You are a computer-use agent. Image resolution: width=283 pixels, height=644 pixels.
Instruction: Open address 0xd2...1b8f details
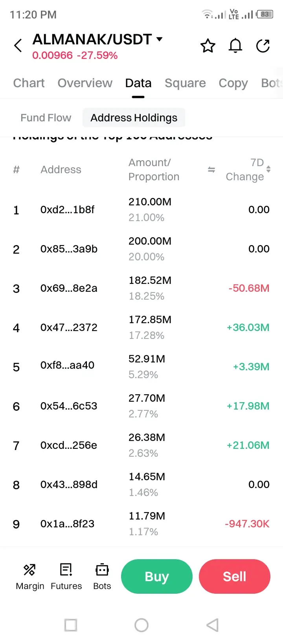point(67,210)
